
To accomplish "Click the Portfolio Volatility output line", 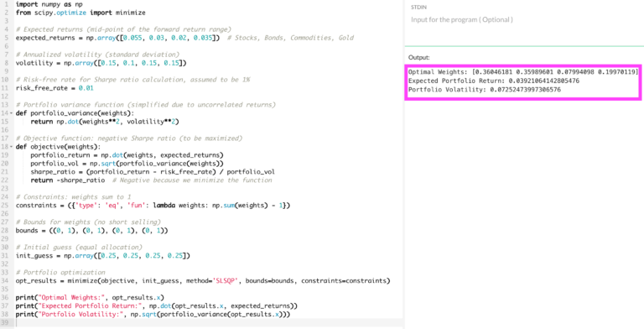I will click(x=484, y=90).
